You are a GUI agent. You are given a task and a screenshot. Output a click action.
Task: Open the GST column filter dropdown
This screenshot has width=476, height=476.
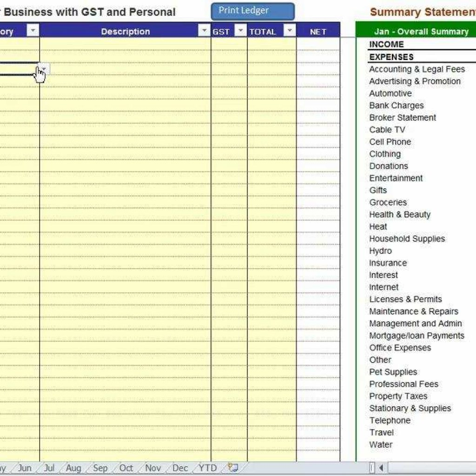pos(241,30)
